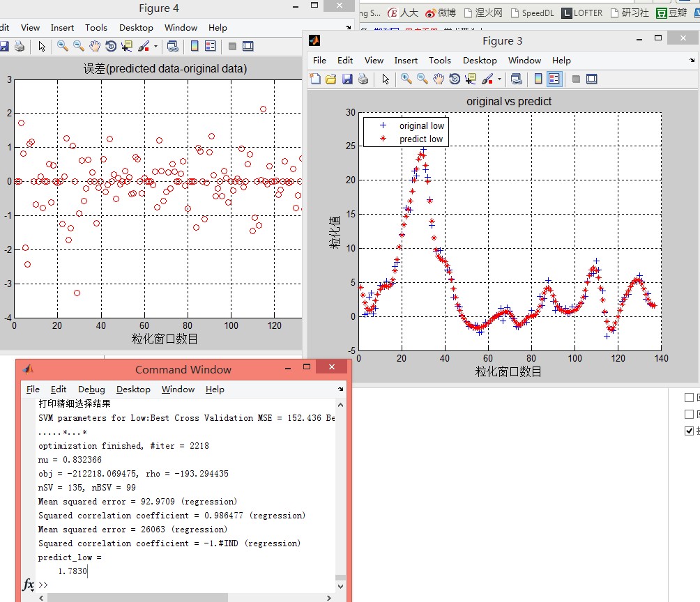Open the Print dialog from Figure 4 toolbar
This screenshot has width=700, height=602.
click(19, 45)
